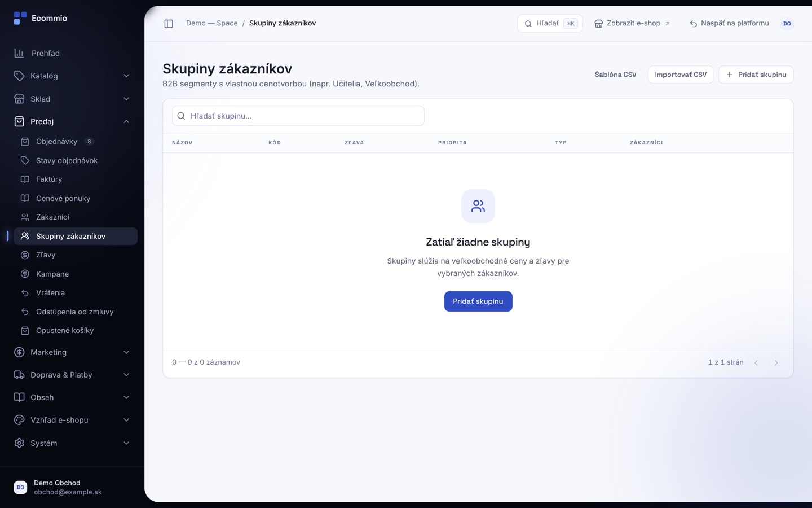
Task: Expand the Marketing section
Action: click(72, 352)
